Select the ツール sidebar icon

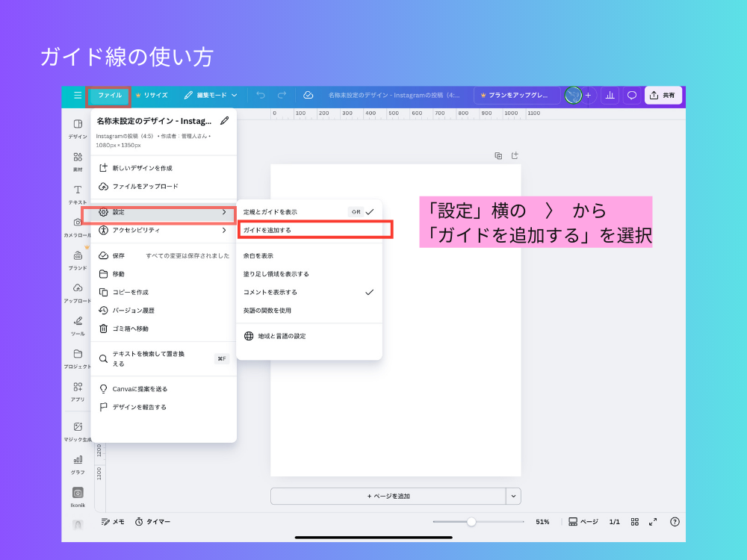click(76, 324)
